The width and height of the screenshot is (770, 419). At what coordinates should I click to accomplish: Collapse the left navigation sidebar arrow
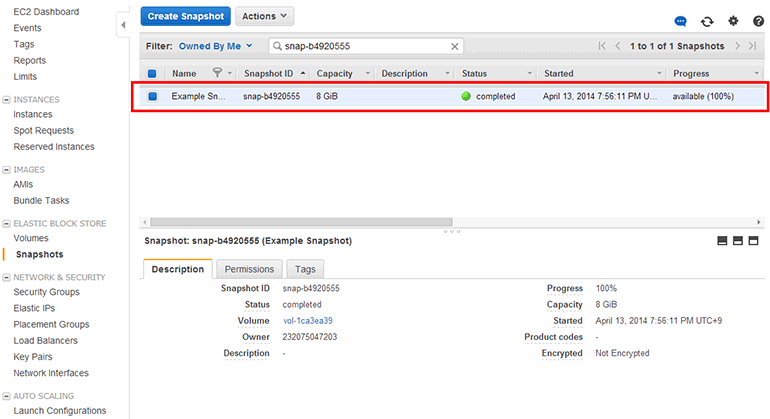(122, 24)
